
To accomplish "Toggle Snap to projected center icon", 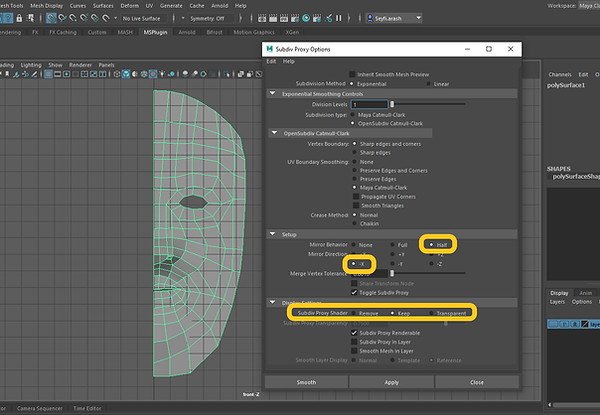I will (x=84, y=18).
